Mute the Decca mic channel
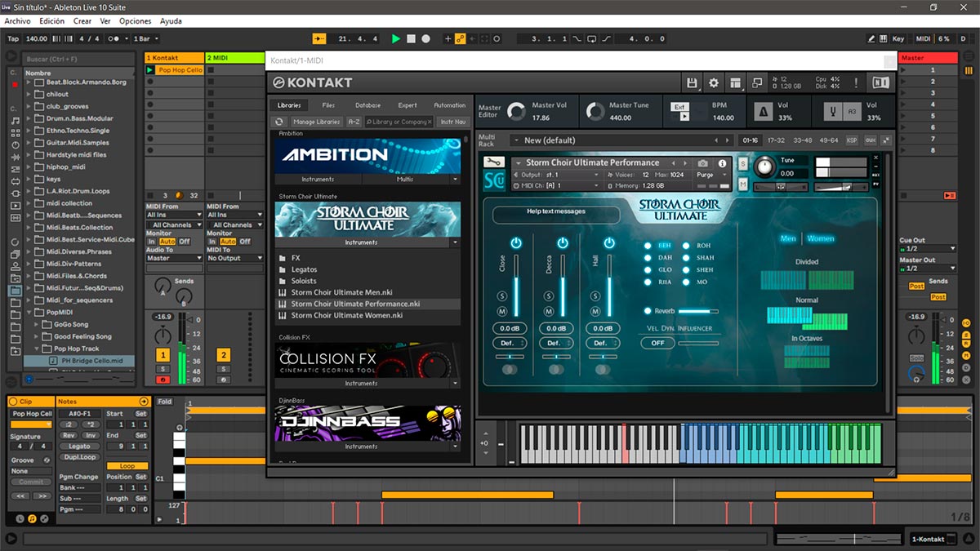This screenshot has width=980, height=551. (550, 312)
